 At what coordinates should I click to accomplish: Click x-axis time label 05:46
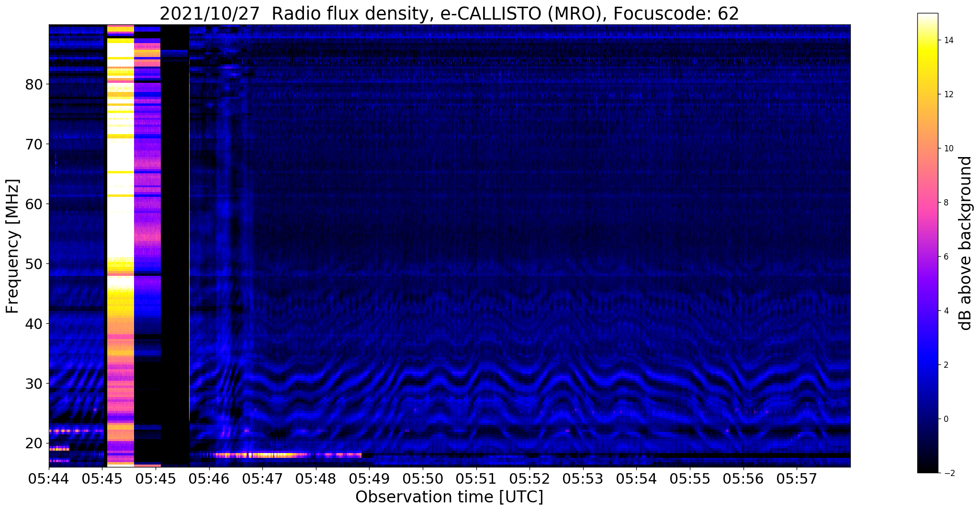[x=209, y=478]
